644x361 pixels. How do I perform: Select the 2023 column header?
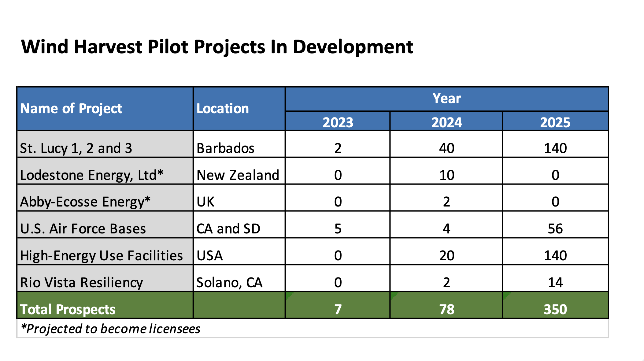click(x=338, y=122)
